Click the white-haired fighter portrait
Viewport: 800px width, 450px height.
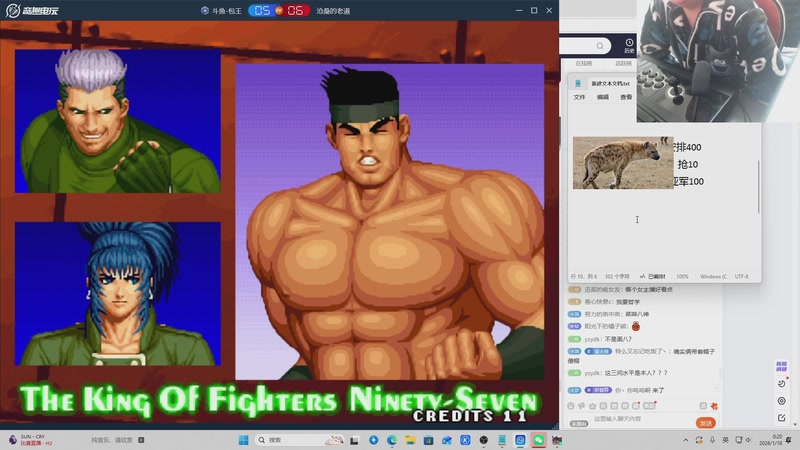pyautogui.click(x=118, y=121)
